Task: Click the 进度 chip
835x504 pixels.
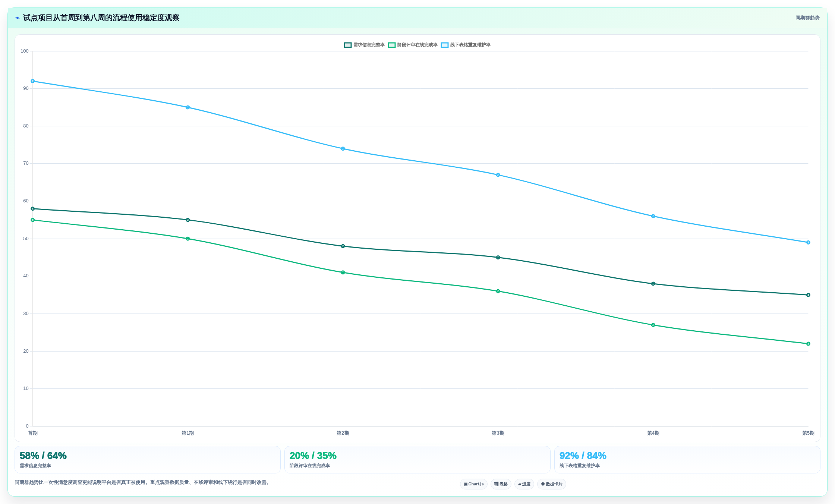Action: 524,484
